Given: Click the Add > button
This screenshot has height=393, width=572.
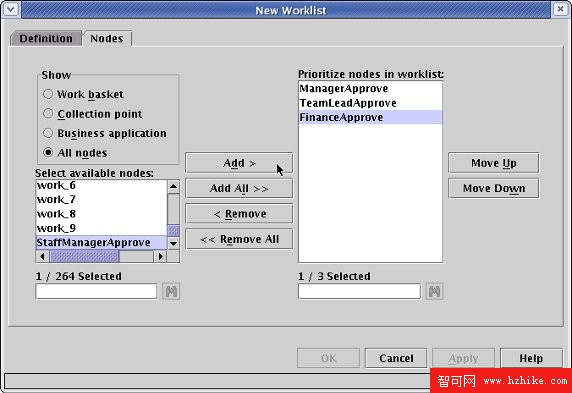Looking at the screenshot, I should (239, 163).
